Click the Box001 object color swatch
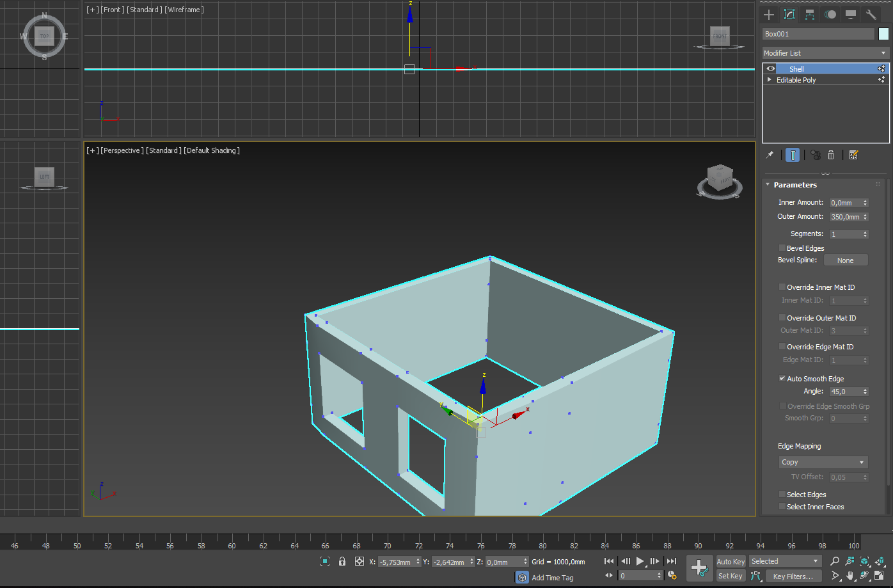Image resolution: width=893 pixels, height=588 pixels. click(x=883, y=34)
